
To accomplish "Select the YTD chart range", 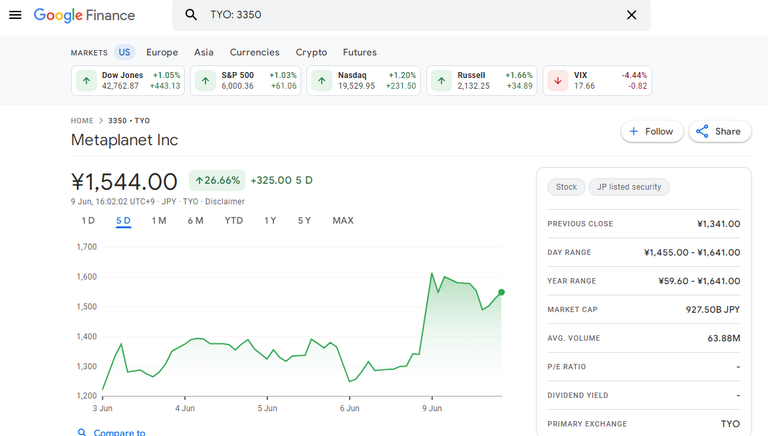I will pyautogui.click(x=234, y=220).
